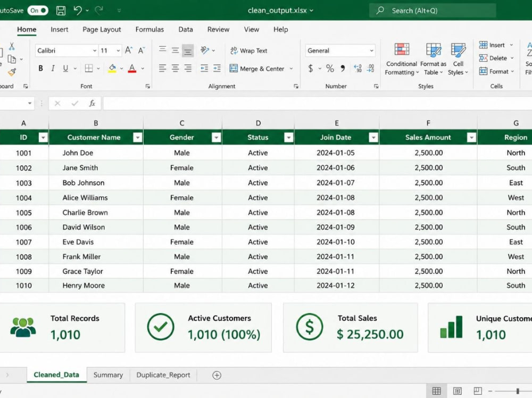Center text horizontally

click(175, 69)
